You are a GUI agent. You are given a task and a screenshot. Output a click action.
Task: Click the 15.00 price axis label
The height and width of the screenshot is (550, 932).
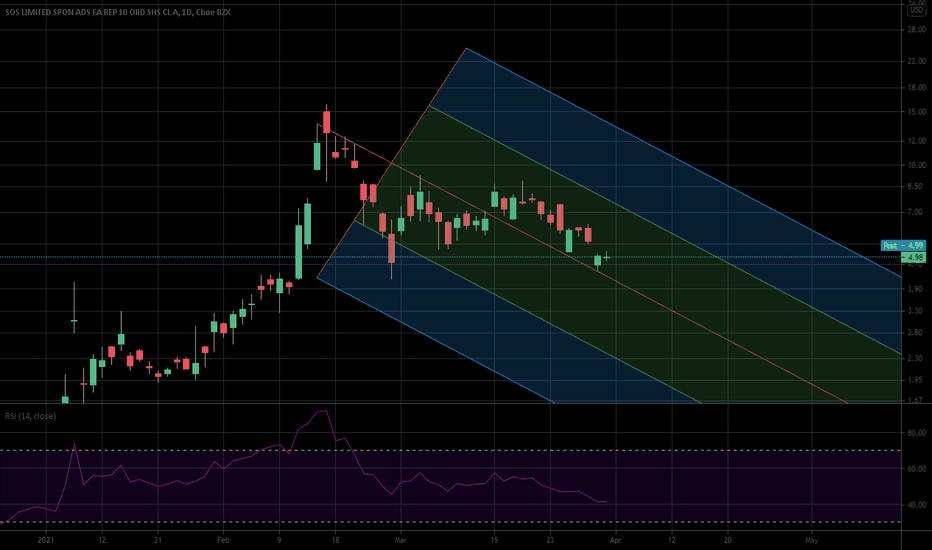tap(917, 112)
